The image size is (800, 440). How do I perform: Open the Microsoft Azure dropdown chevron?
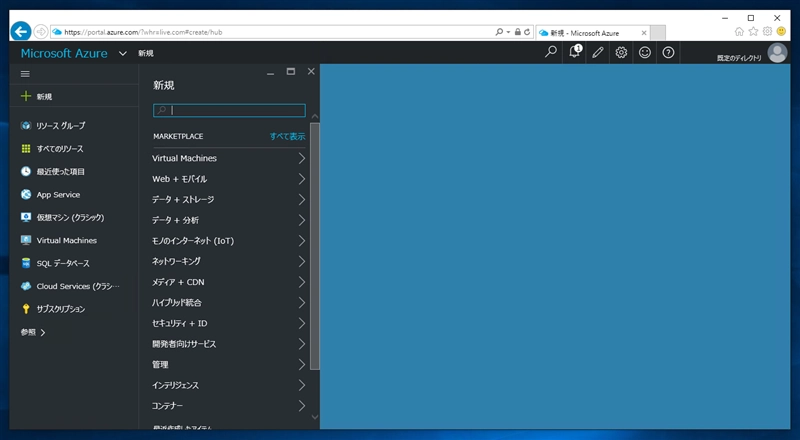(122, 53)
